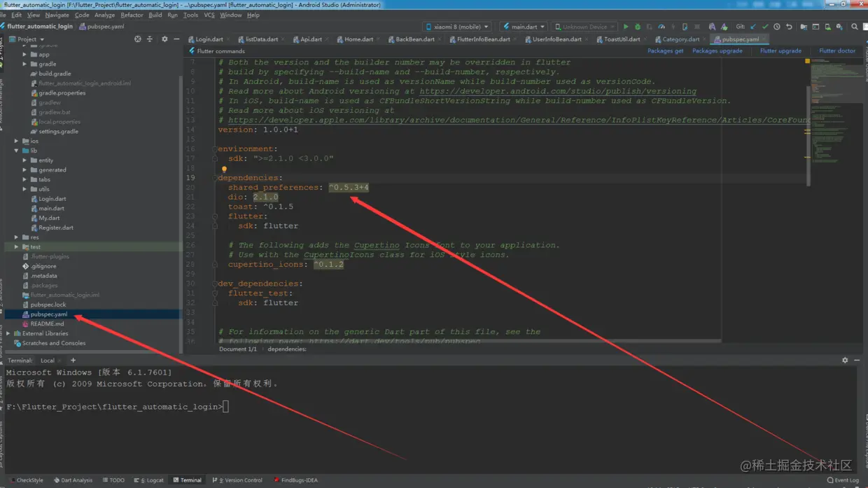Screen dimensions: 868x488
Task: Open the xiaomi 8 (mobile) device dropdown
Action: (x=458, y=27)
